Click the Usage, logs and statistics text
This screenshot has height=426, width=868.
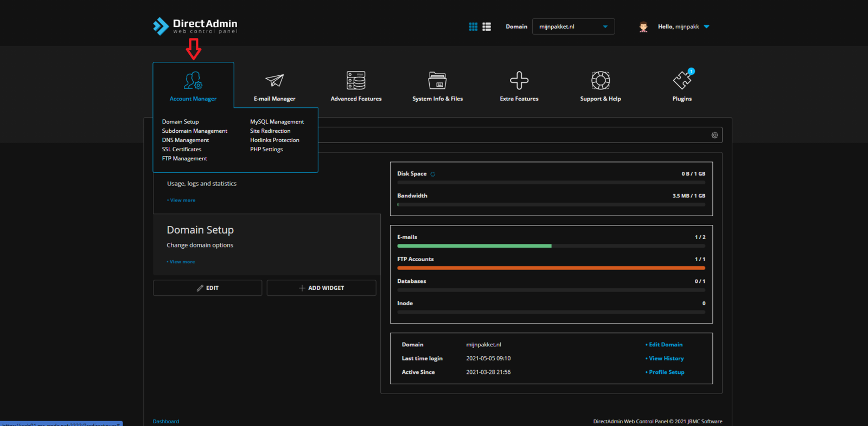pos(202,184)
